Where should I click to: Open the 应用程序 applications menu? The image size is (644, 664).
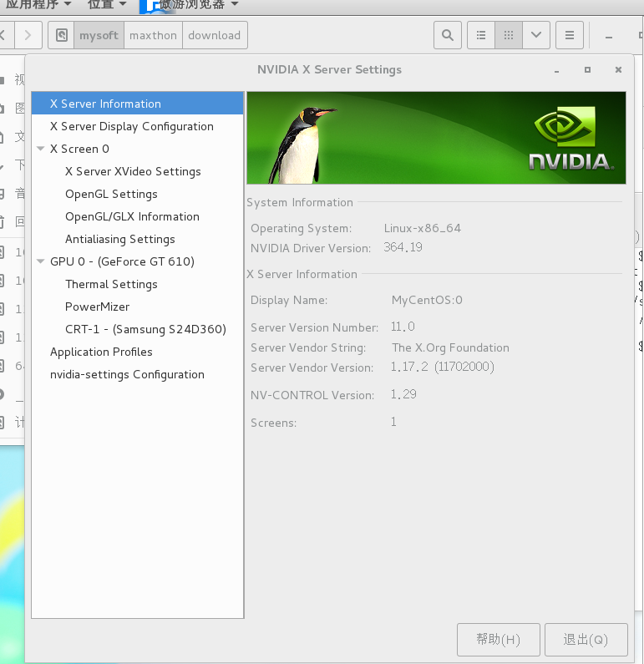pos(38,5)
